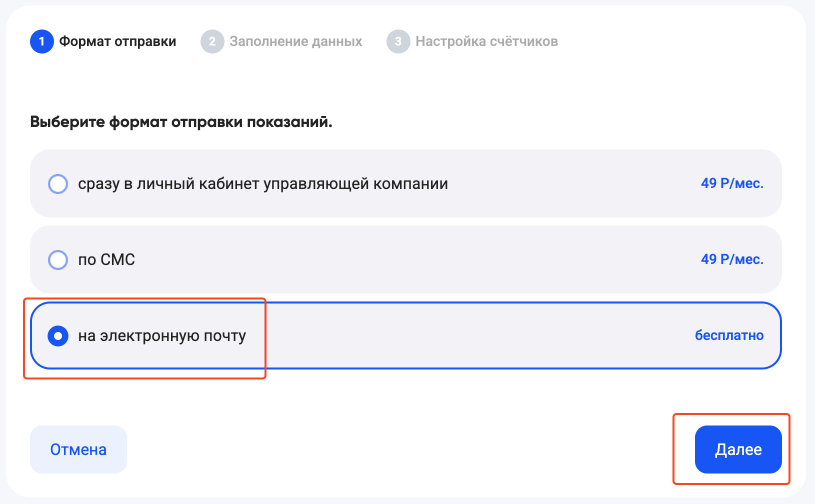Click the "бесплатно" label on the email option
The height and width of the screenshot is (504, 815).
[x=729, y=336]
